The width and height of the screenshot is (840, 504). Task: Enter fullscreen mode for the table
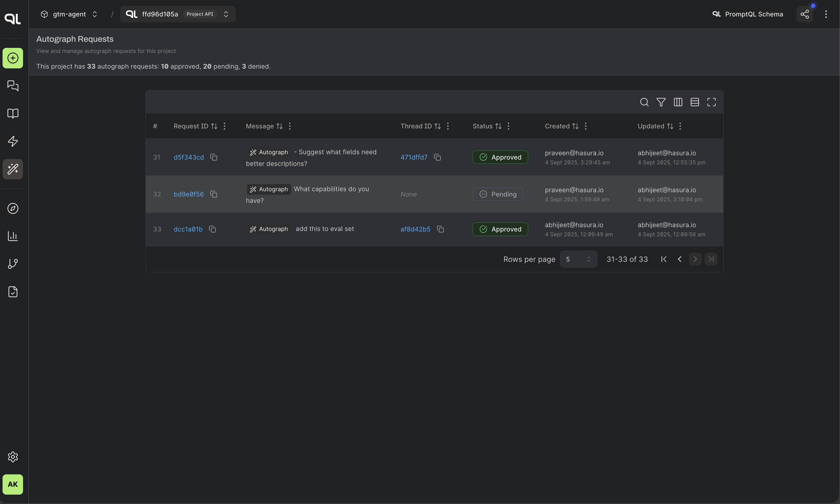click(711, 102)
